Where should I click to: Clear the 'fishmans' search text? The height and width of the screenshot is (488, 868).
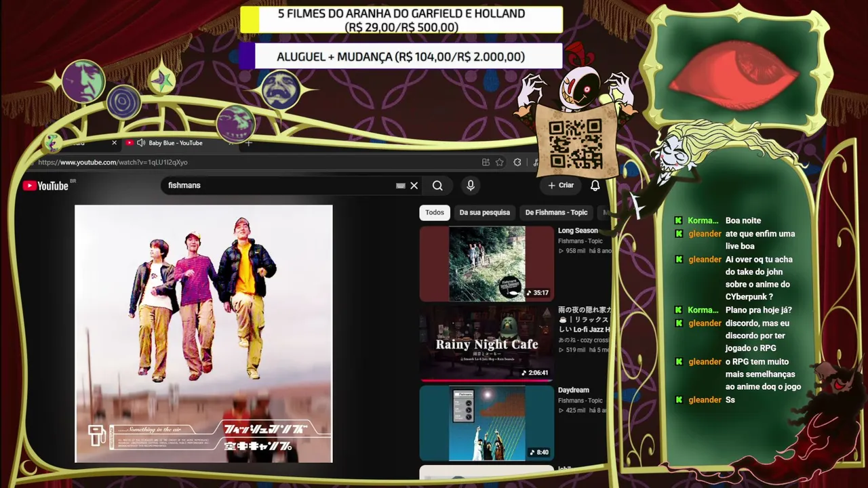414,186
